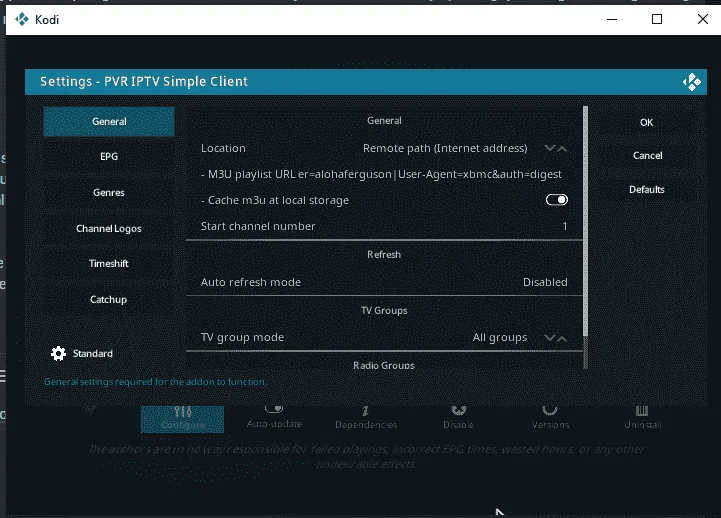This screenshot has width=721, height=518.
Task: Click the Location down arrow
Action: coord(549,148)
